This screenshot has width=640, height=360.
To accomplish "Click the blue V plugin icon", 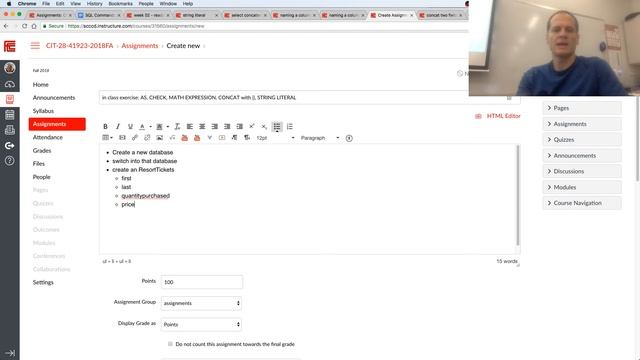I will 209,138.
